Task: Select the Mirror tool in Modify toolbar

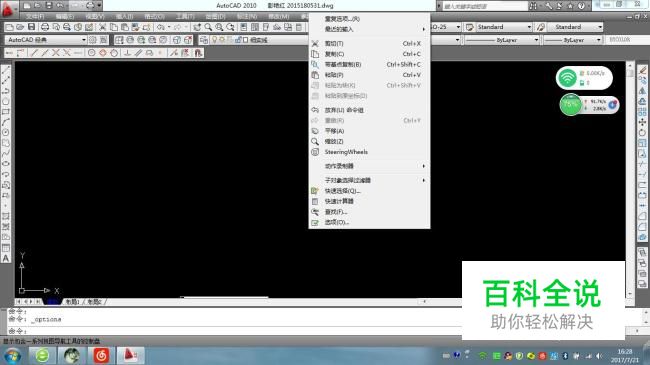Action: coord(642,91)
